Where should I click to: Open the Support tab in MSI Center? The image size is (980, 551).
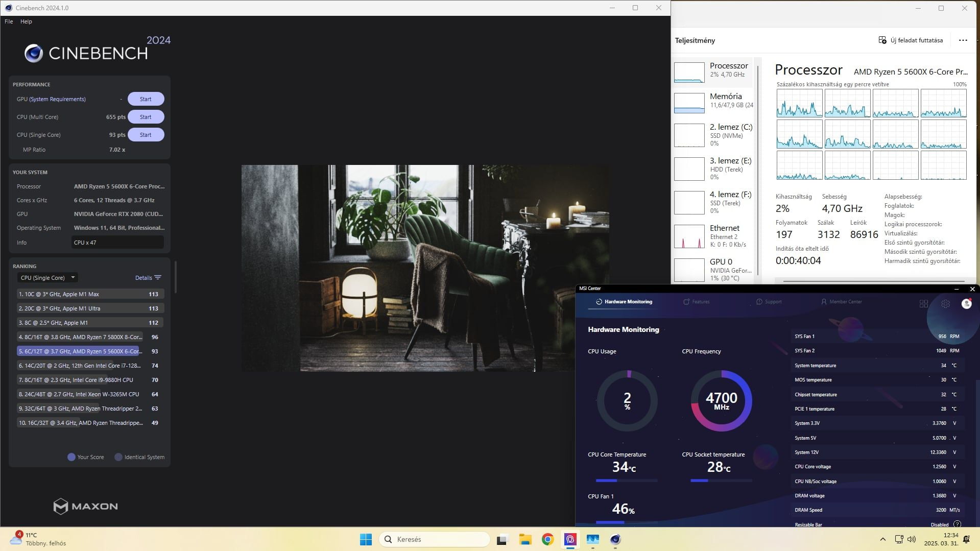point(769,302)
